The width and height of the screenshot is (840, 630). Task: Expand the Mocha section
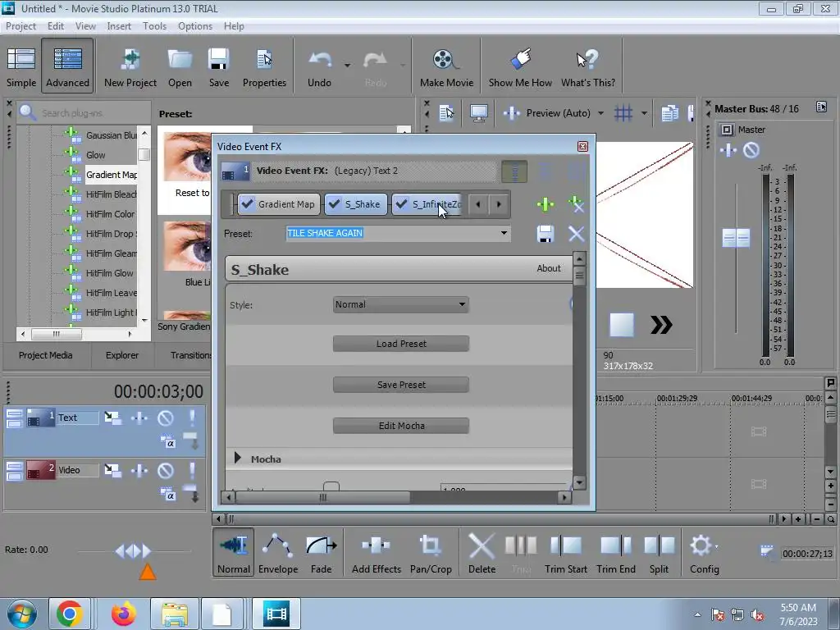238,458
